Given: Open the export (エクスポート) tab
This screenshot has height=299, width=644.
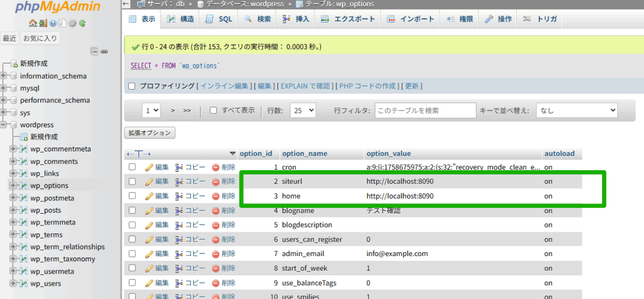Looking at the screenshot, I should click(348, 19).
